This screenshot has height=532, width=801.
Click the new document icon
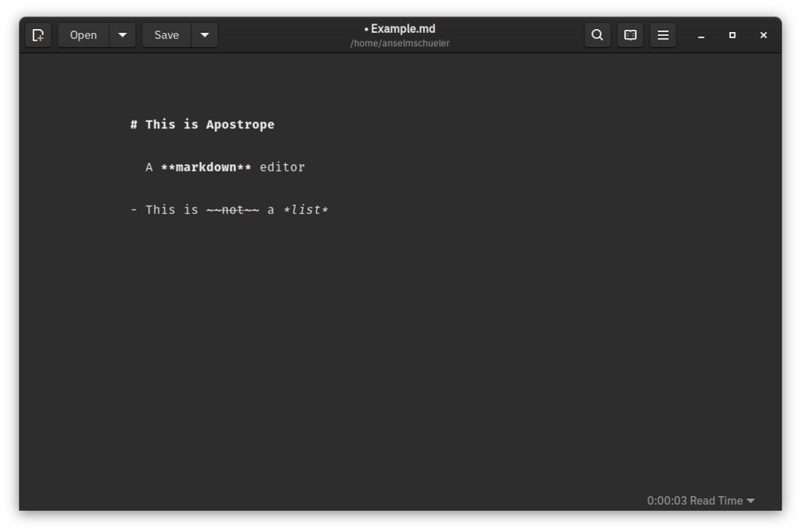[x=38, y=35]
